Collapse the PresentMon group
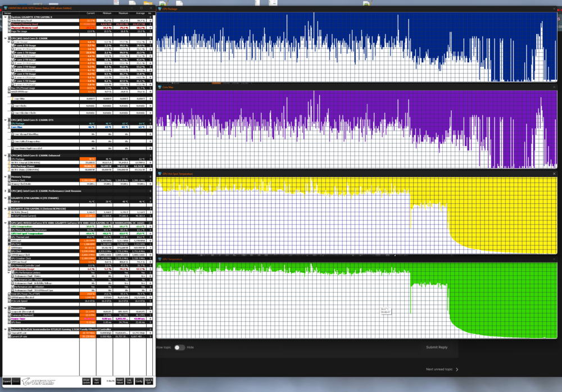 [x=5, y=308]
